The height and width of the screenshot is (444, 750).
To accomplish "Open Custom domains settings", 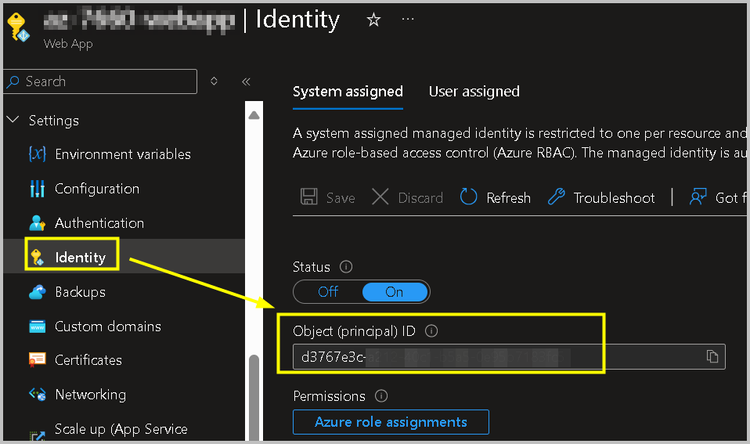I will [107, 326].
